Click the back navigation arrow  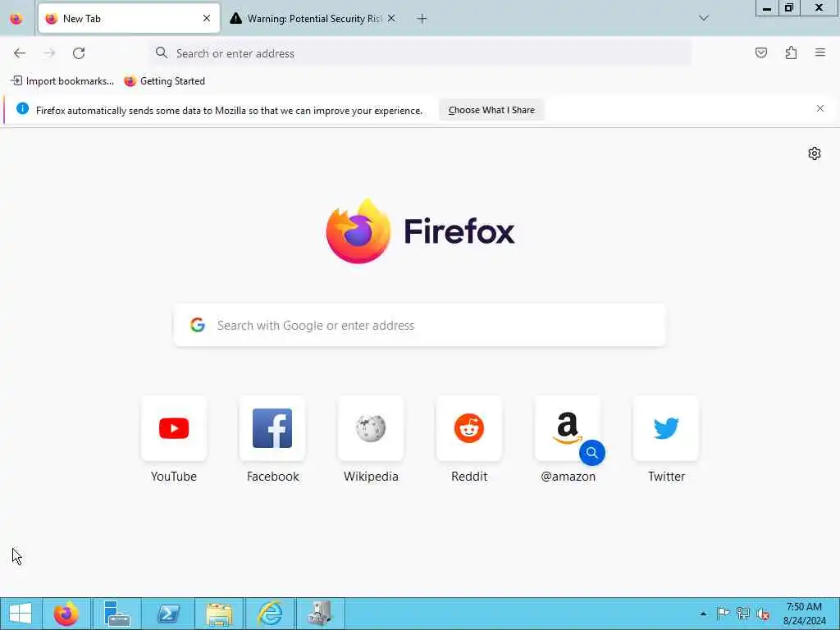click(20, 53)
